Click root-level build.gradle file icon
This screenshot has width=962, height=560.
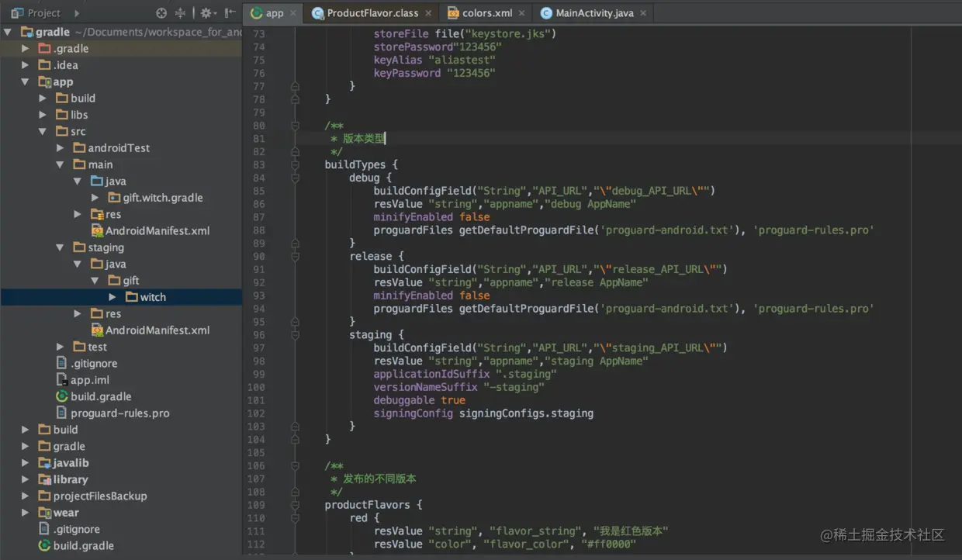click(x=45, y=545)
